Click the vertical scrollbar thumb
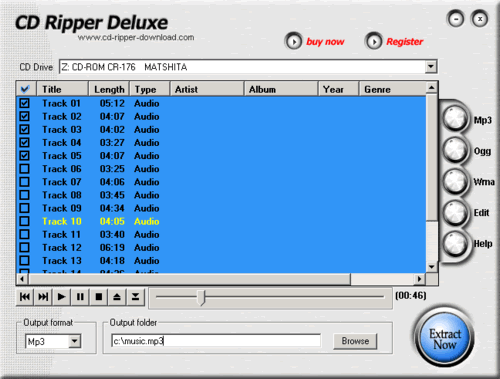 click(432, 157)
